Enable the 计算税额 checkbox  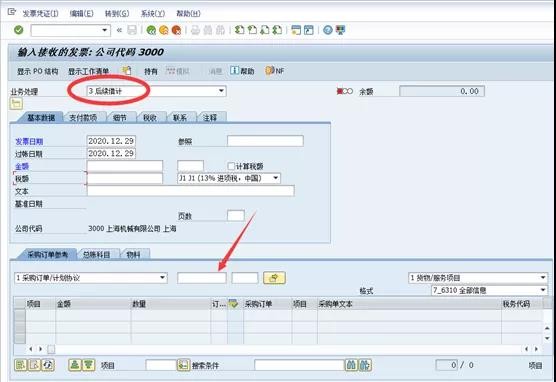tap(231, 166)
